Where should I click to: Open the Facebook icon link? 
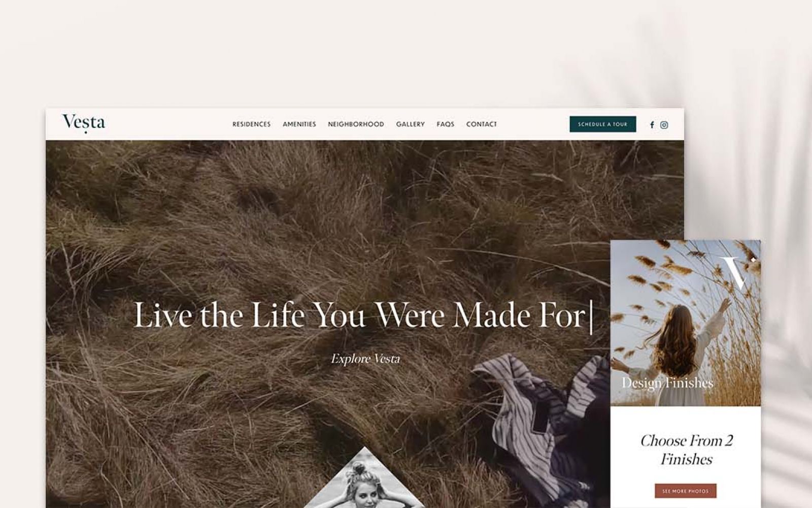click(652, 125)
